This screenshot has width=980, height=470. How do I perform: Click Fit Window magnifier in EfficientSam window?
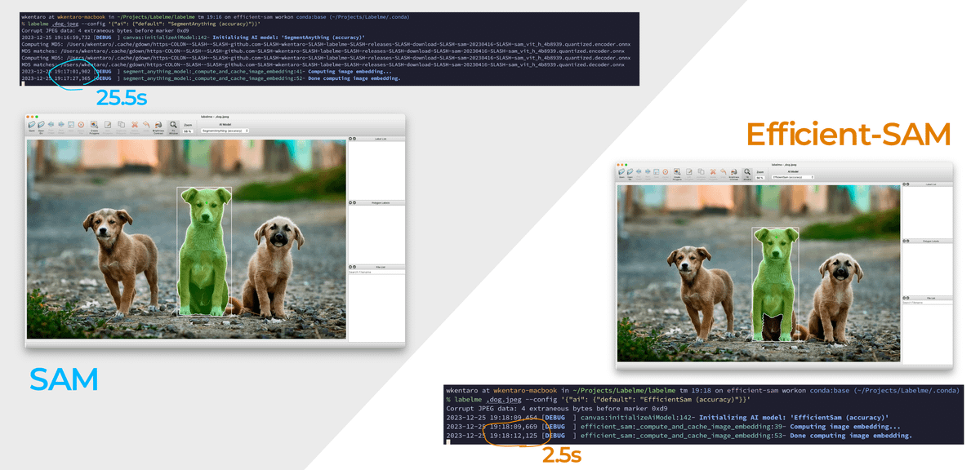coord(746,172)
